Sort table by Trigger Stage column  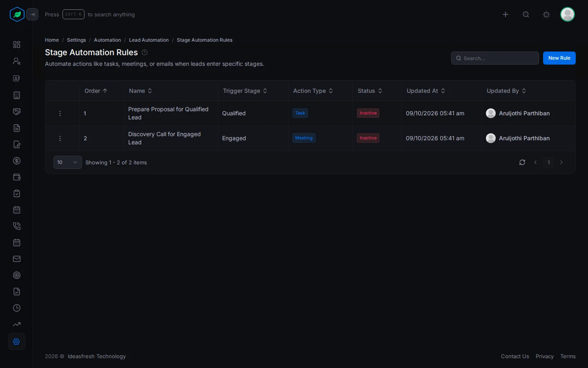click(245, 91)
